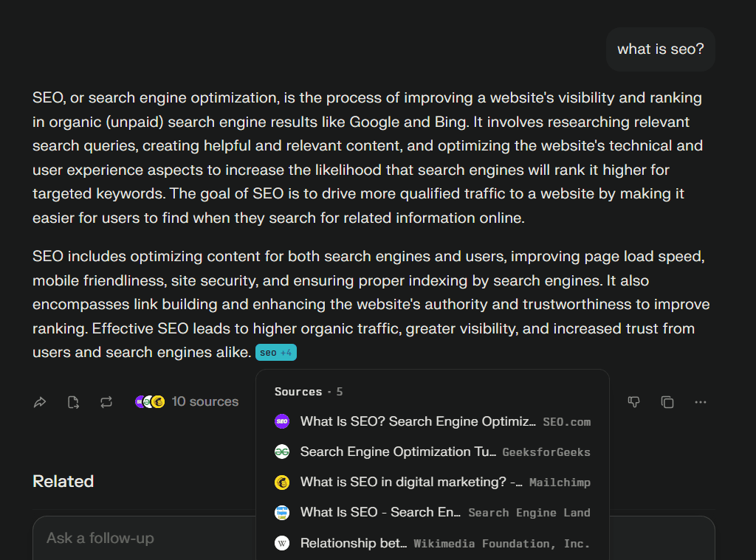This screenshot has width=756, height=560.
Task: Dislike the answer with thumbs down
Action: 633,402
